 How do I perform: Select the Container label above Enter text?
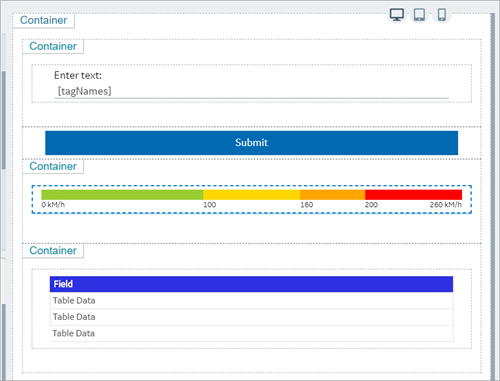pyautogui.click(x=53, y=46)
